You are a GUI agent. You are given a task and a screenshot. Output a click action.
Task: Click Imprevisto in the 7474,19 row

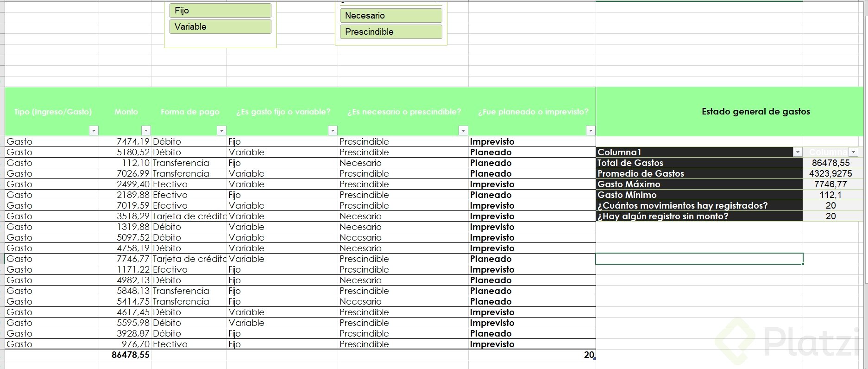click(492, 141)
